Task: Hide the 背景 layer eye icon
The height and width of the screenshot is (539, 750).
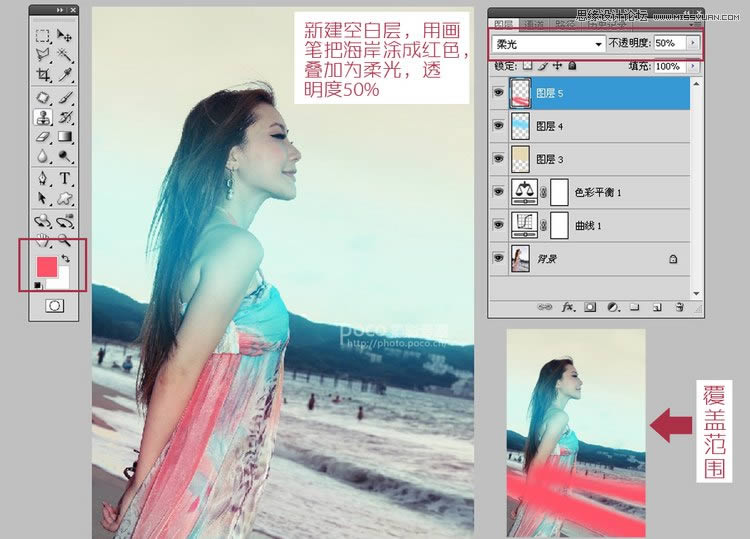Action: (498, 258)
